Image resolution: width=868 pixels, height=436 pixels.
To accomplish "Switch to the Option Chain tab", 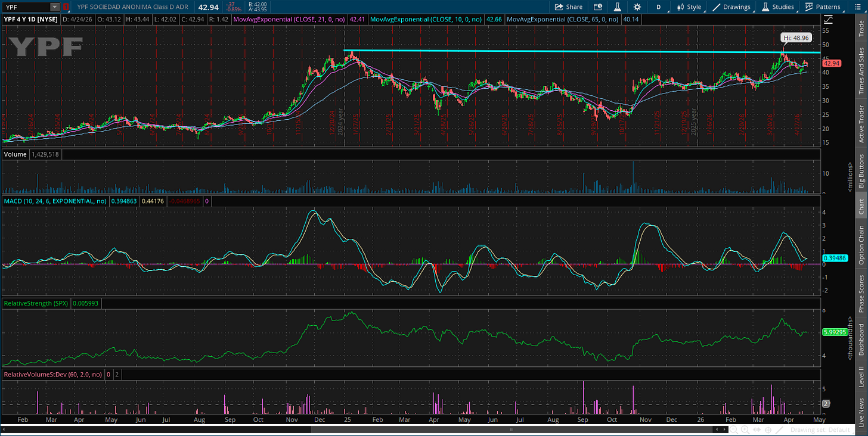I will pyautogui.click(x=861, y=245).
